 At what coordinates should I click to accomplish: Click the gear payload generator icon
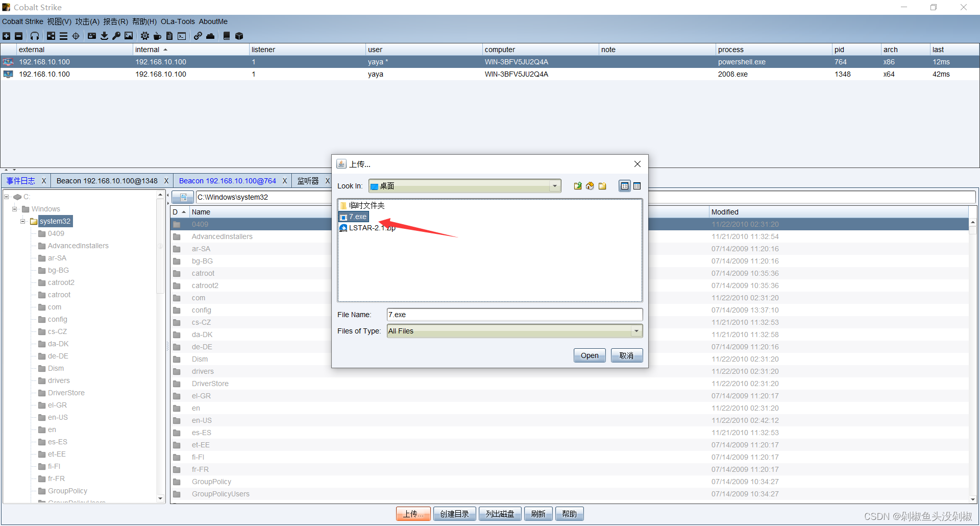coord(145,36)
